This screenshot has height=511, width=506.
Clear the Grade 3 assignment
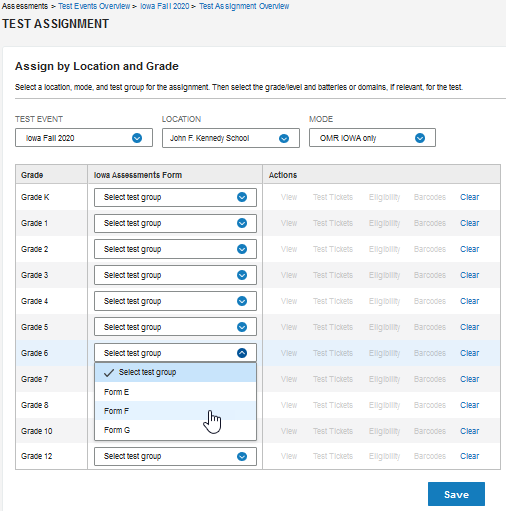pos(470,275)
